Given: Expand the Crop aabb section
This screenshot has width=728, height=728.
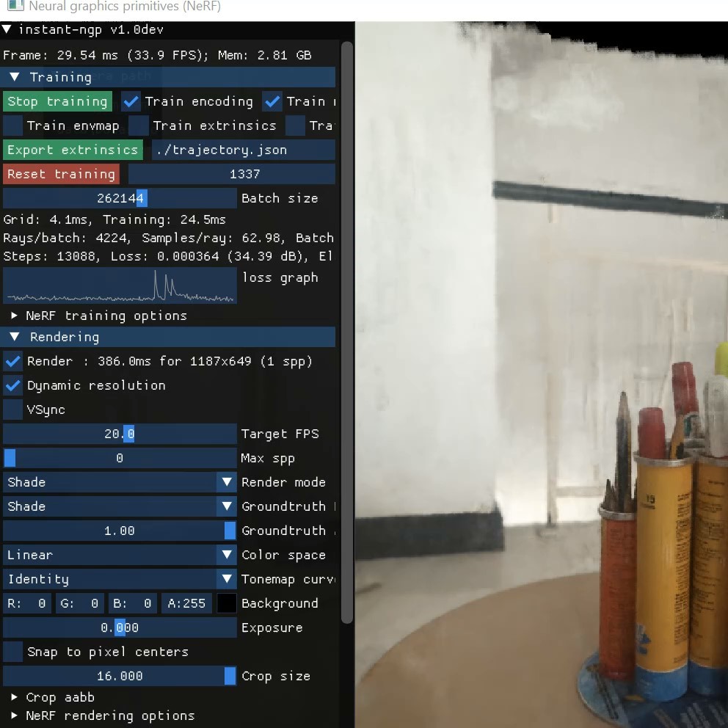Looking at the screenshot, I should click(15, 697).
